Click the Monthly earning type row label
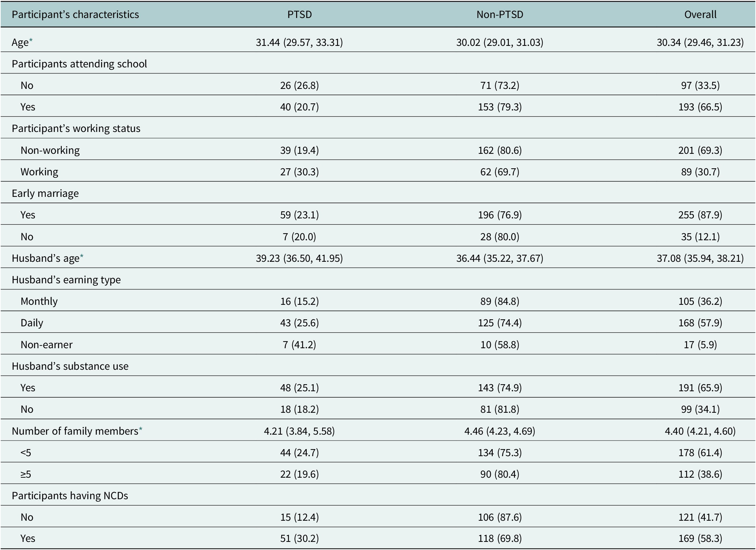756x550 pixels. (x=39, y=301)
